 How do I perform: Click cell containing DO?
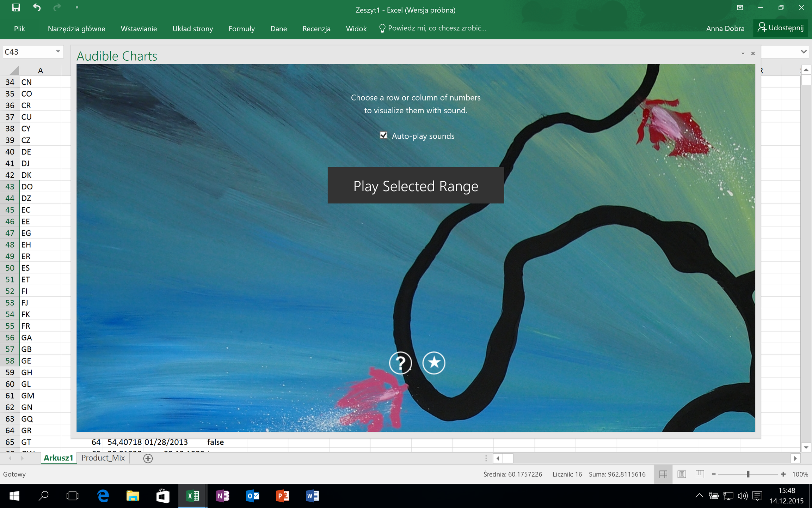point(41,187)
